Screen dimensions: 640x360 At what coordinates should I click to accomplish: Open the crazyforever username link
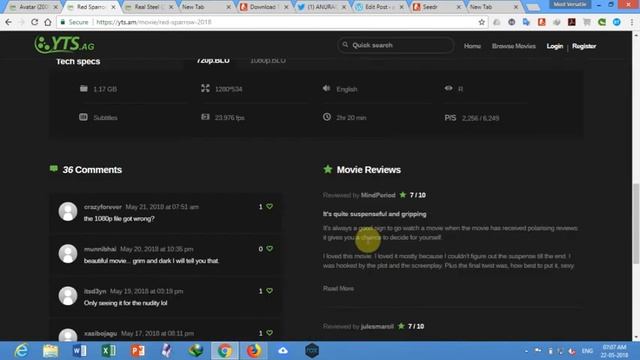pyautogui.click(x=103, y=207)
